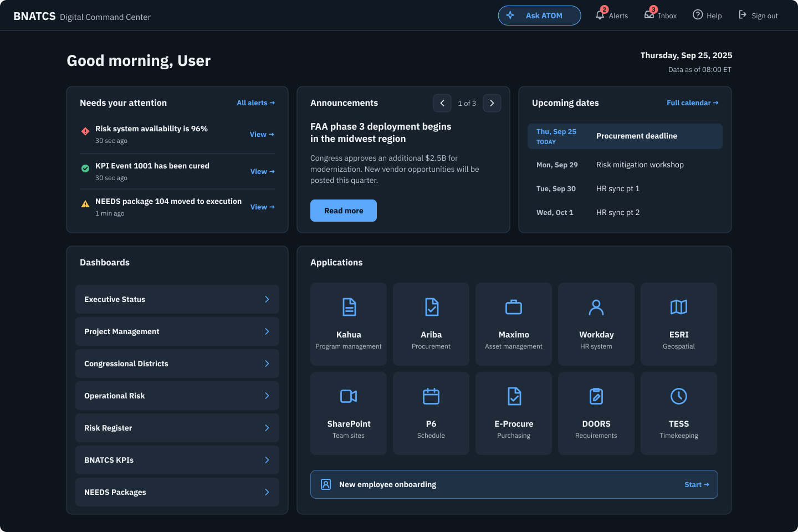The width and height of the screenshot is (798, 532).
Task: Click the green cured checkmark icon
Action: point(85,168)
